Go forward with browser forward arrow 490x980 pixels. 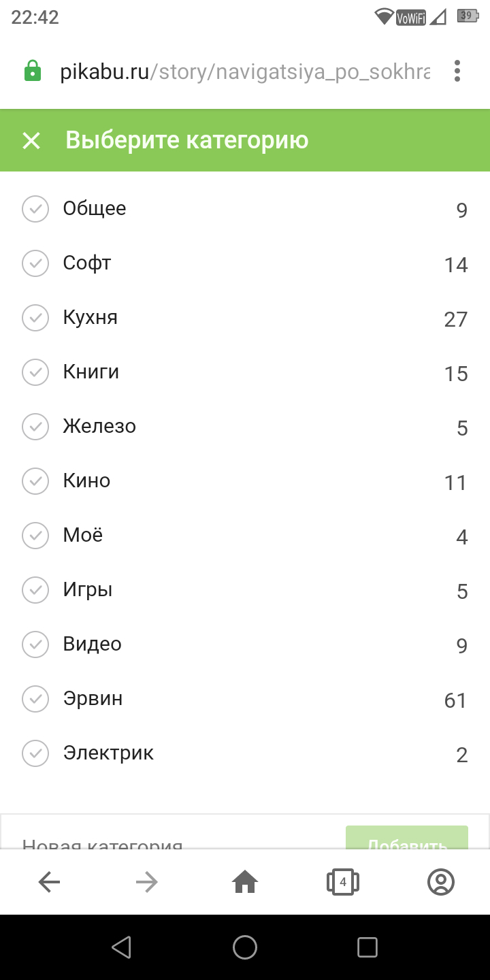coord(146,883)
